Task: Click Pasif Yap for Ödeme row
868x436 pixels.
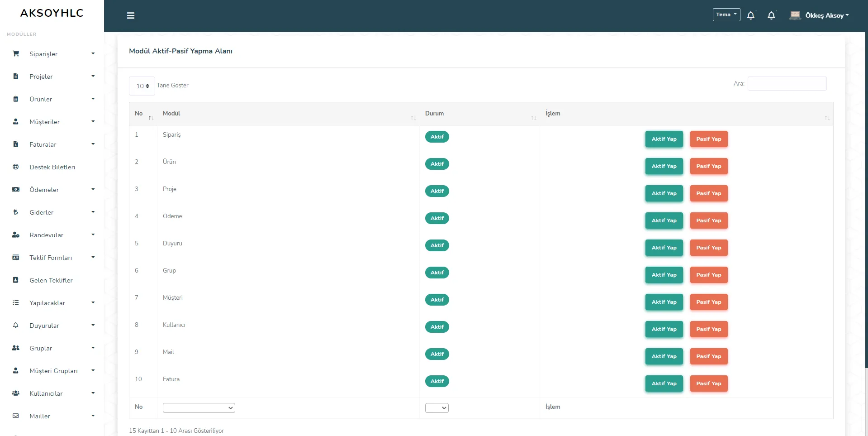Action: coord(709,220)
